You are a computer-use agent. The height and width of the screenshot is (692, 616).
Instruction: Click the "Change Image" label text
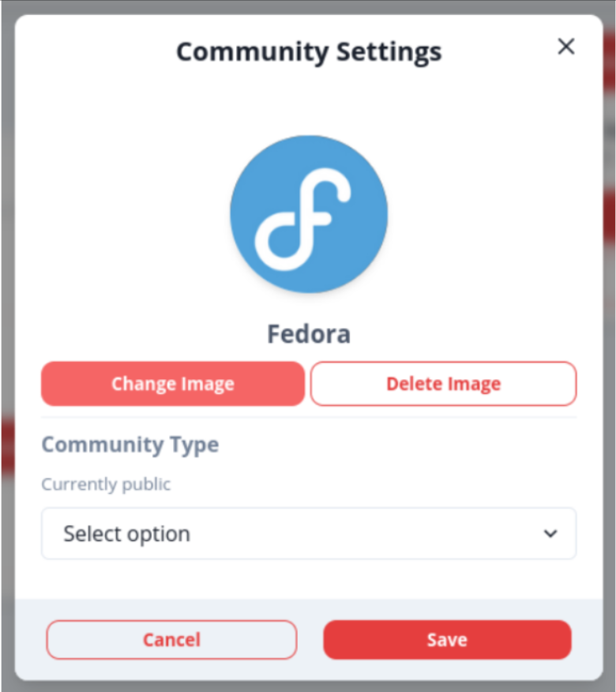(173, 384)
